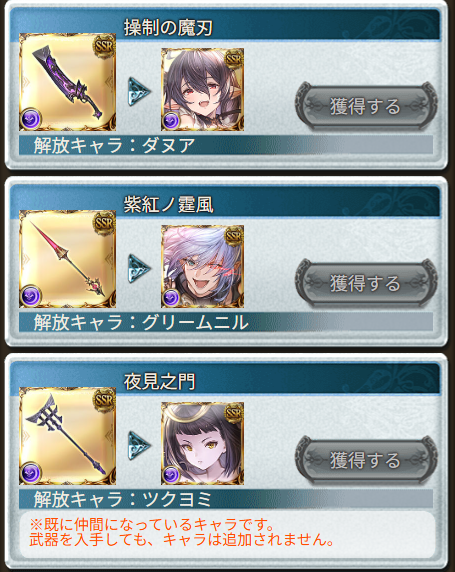Screen dimensions: 455x572
Task: Open the グリームニル character portrait
Action: click(x=203, y=266)
